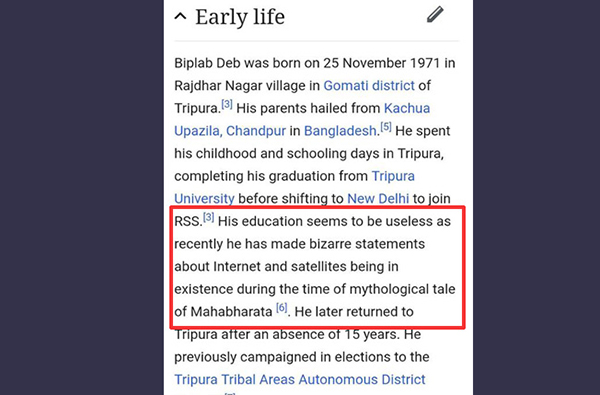This screenshot has height=395, width=600.
Task: Open the Bangladesh link
Action: (340, 131)
